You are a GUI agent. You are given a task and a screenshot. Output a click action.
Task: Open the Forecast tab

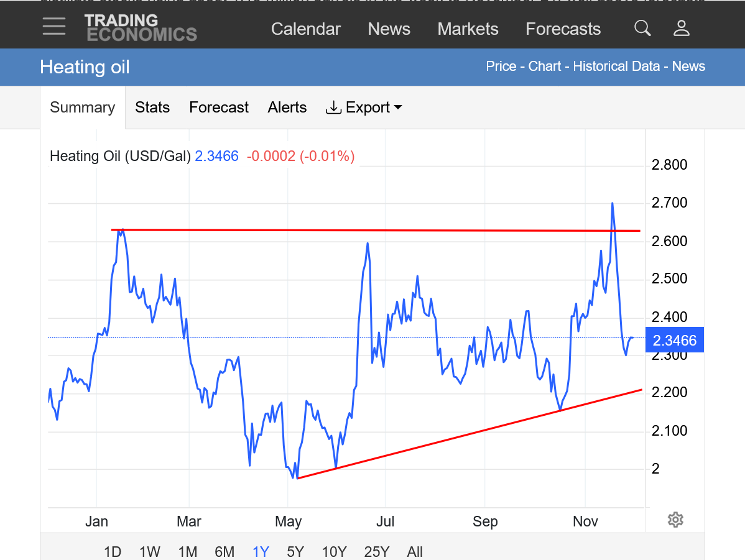coord(219,108)
